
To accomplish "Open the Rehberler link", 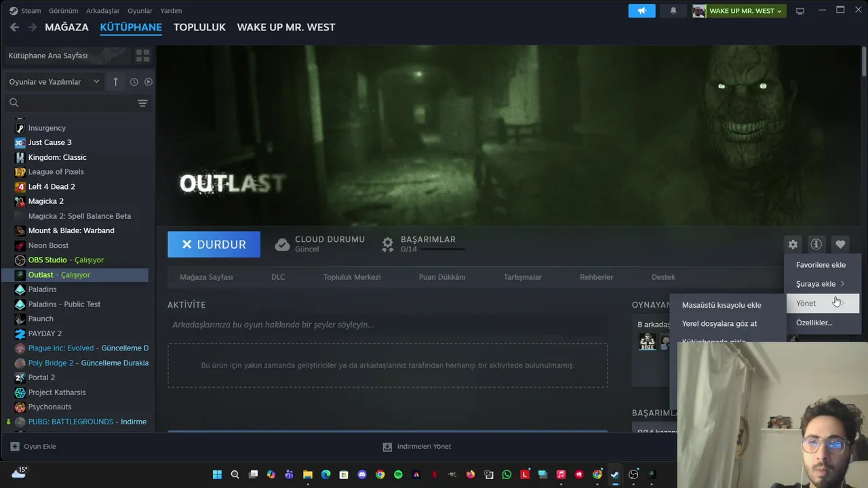I will (597, 277).
